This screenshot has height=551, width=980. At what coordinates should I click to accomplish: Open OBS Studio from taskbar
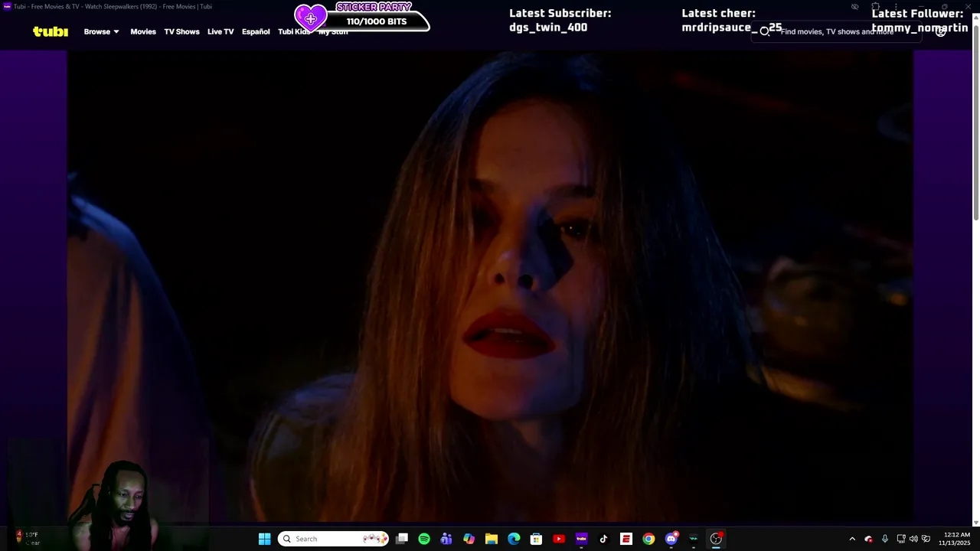tap(716, 539)
